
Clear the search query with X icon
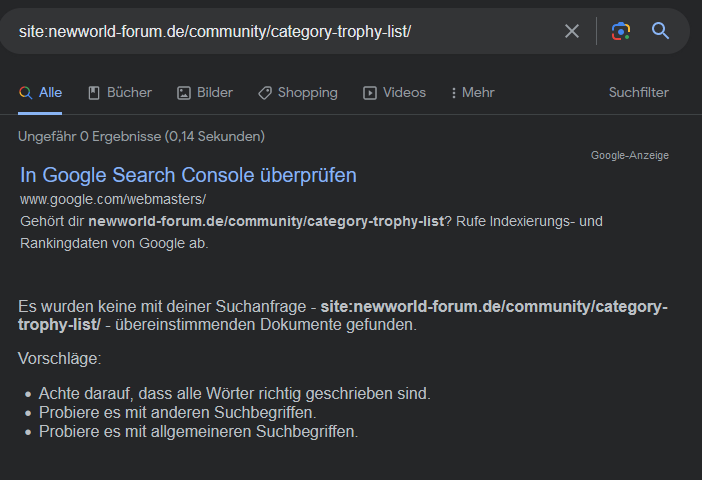tap(572, 31)
